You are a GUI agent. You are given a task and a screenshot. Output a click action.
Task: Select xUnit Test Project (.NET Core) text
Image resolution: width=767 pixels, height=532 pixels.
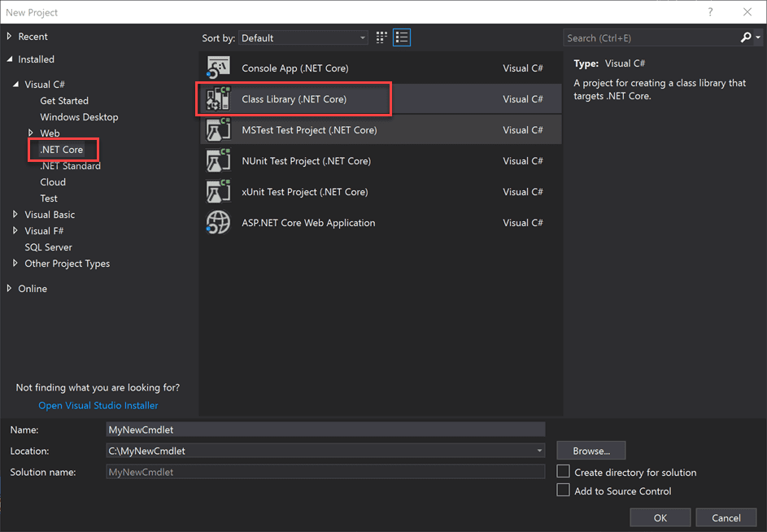click(x=305, y=192)
